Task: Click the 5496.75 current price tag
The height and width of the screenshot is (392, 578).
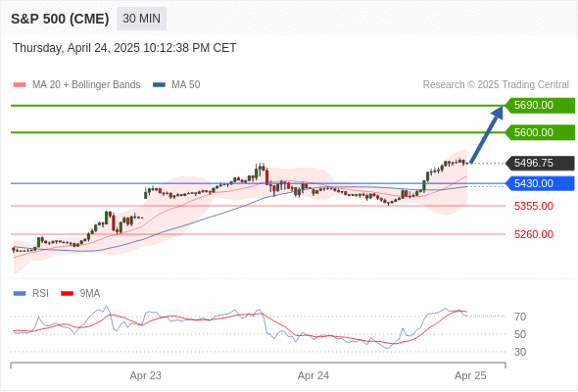Action: (x=540, y=163)
